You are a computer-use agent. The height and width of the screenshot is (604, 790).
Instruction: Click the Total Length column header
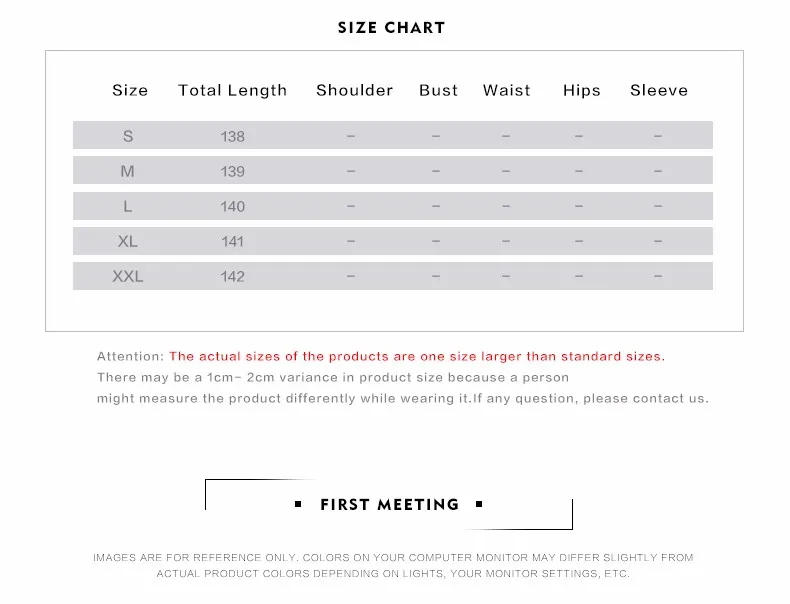pos(232,91)
